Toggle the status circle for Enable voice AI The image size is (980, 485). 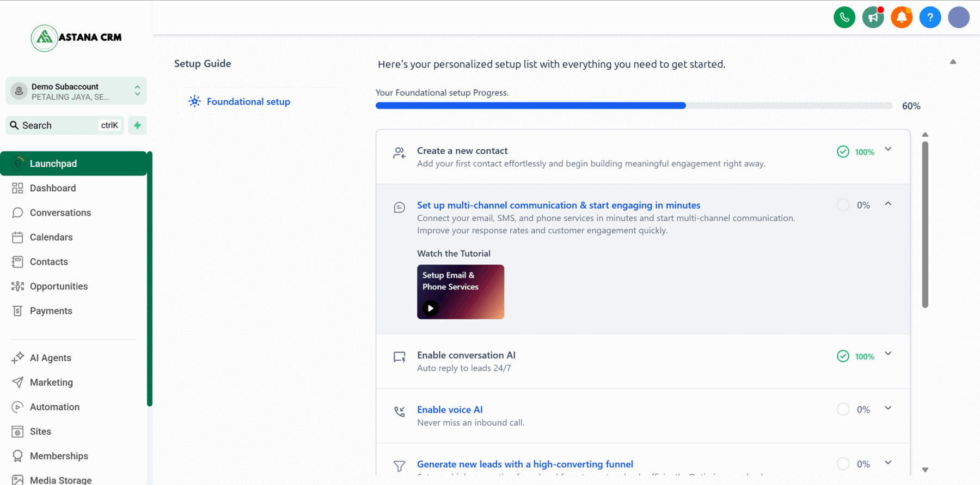tap(843, 409)
